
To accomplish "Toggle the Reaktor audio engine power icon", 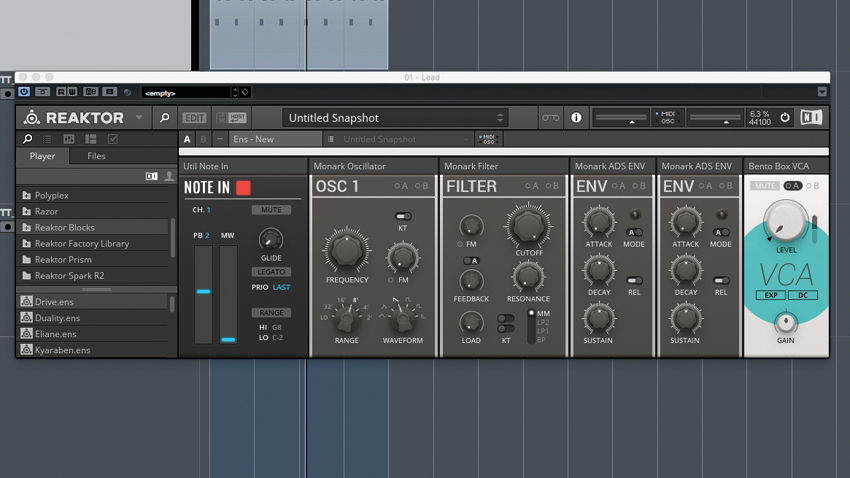I will click(784, 118).
